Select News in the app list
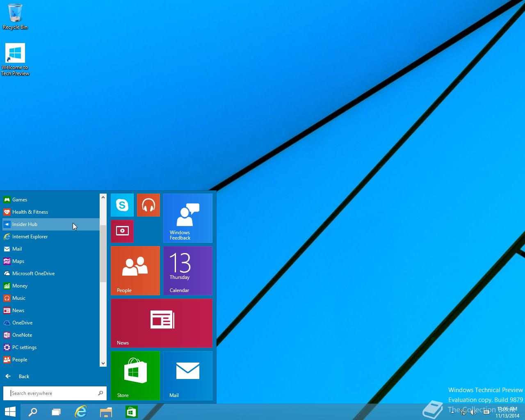Screen dimensions: 525x420 51,310
